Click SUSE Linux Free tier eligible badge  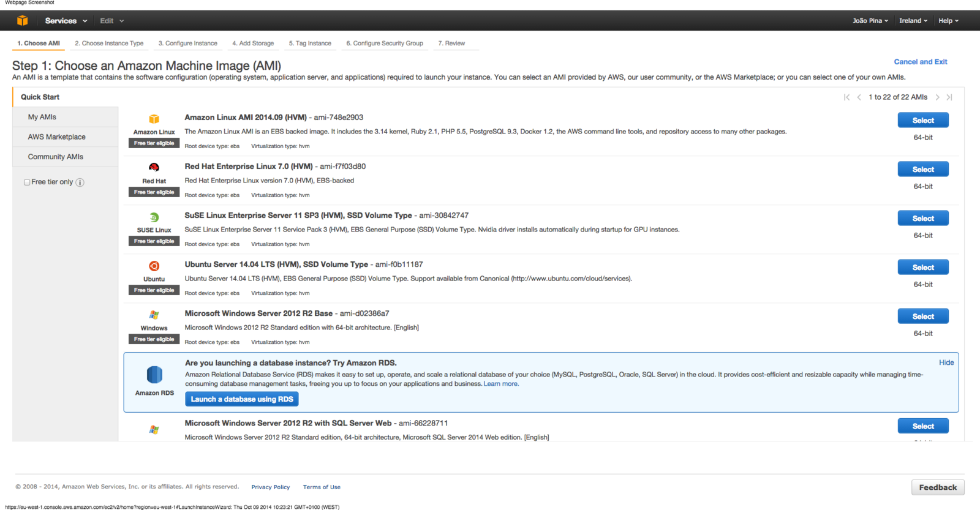[154, 241]
